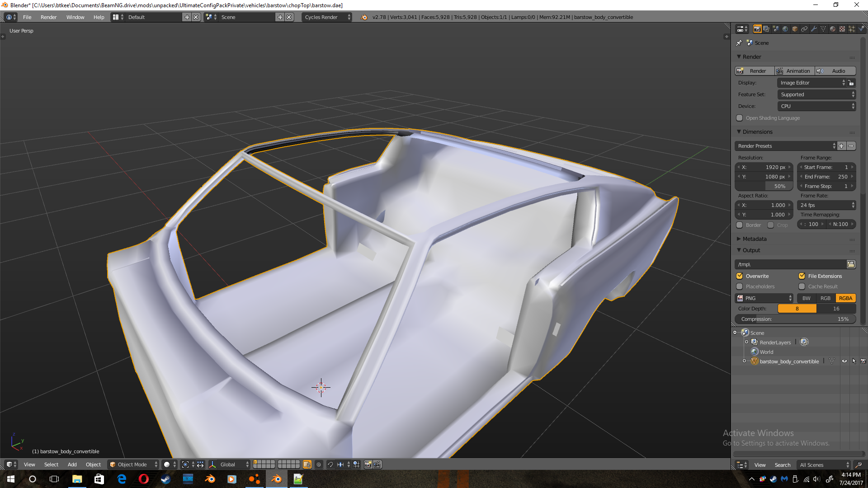Toggle renderability camera for barstow_body_convertible

(x=863, y=361)
